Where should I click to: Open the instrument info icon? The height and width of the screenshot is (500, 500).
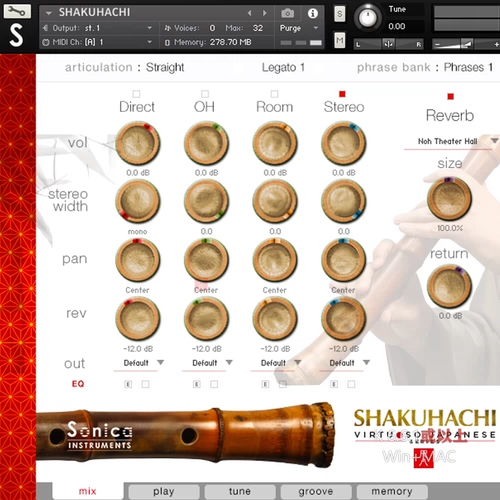coord(312,13)
